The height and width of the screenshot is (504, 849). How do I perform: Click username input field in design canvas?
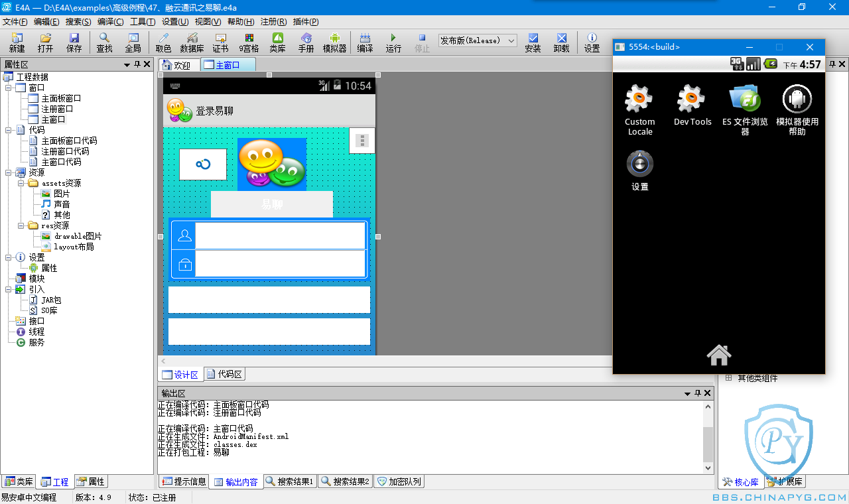coord(280,235)
